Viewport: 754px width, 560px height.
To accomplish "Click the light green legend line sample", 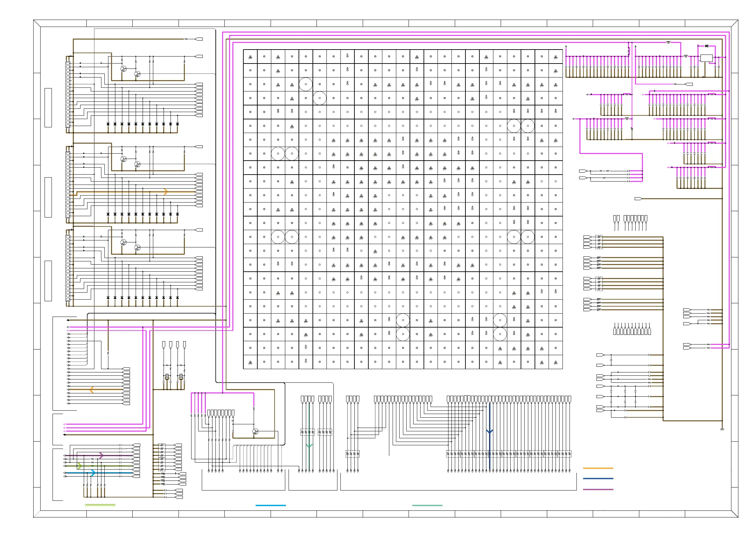I will [x=100, y=505].
